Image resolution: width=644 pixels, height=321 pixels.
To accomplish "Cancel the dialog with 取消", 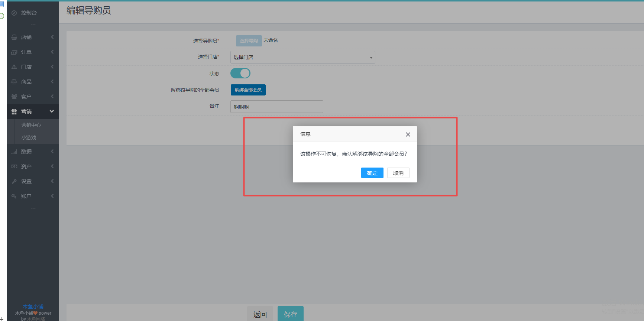I will click(398, 173).
